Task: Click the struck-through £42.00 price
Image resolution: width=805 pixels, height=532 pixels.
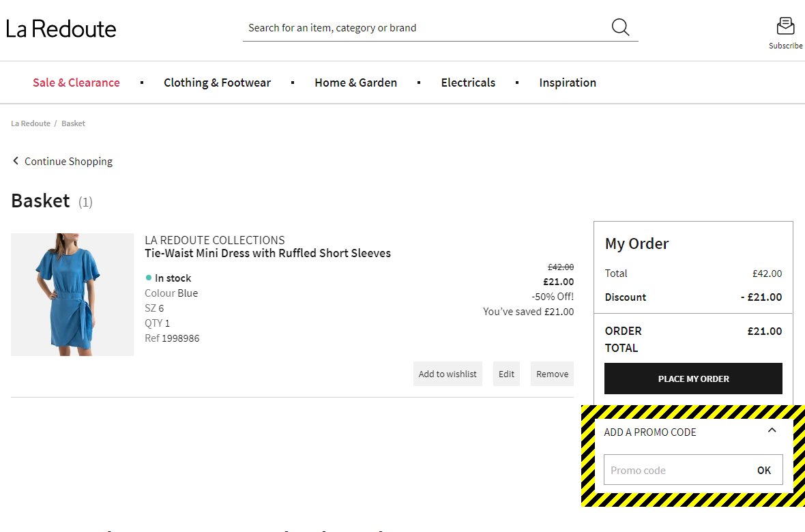Action: tap(561, 267)
